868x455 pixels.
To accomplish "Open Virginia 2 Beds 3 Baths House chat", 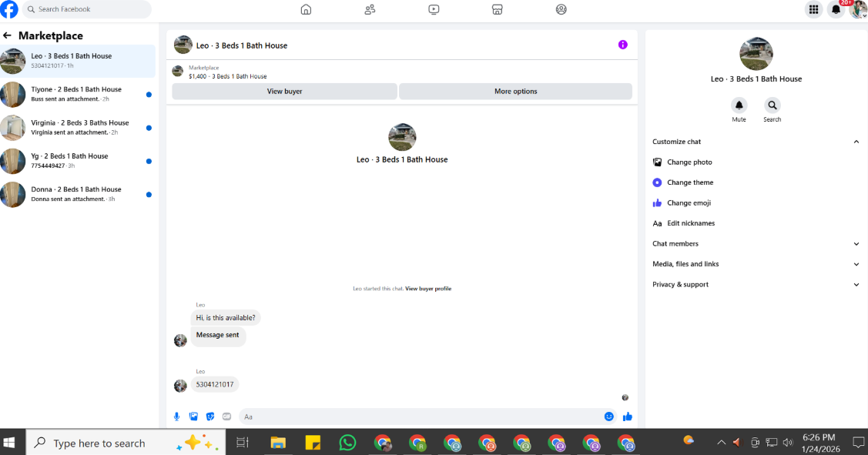I will [78, 127].
